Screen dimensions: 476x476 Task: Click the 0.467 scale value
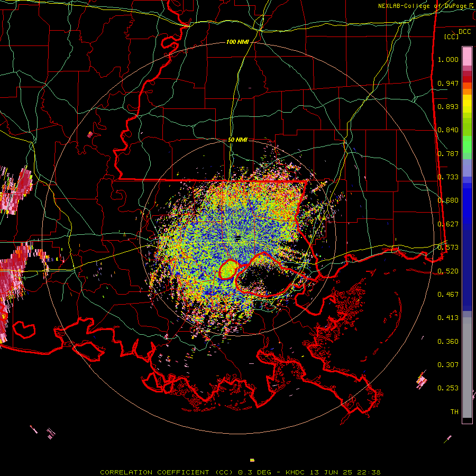click(448, 295)
